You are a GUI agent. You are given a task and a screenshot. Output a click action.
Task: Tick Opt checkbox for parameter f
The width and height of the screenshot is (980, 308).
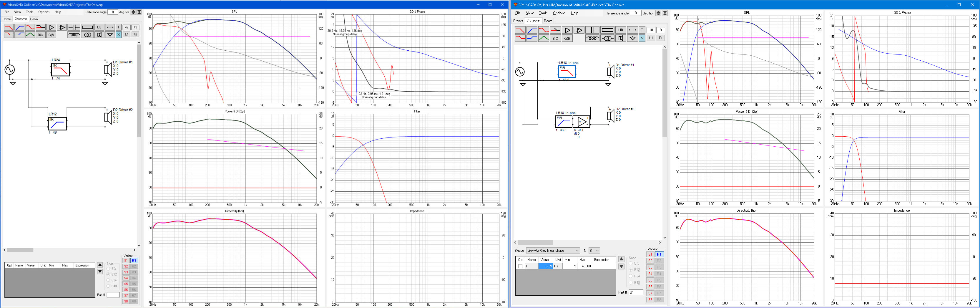(x=520, y=266)
